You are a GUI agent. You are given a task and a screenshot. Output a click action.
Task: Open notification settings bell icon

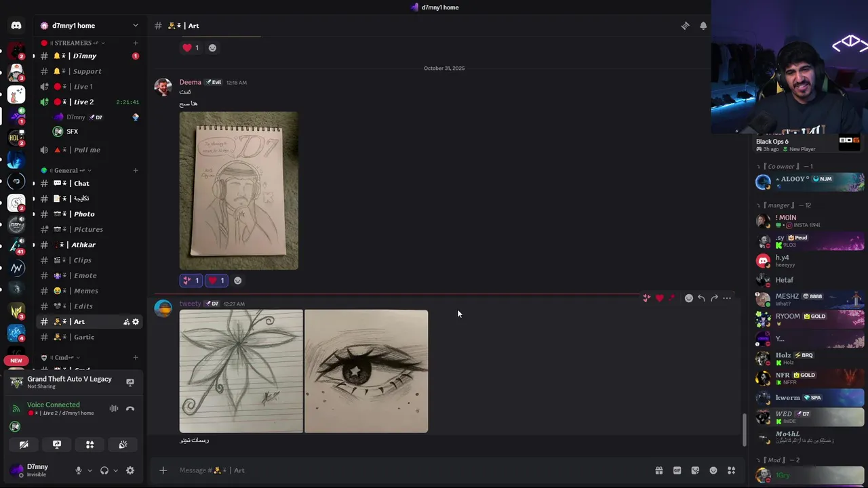tap(703, 26)
